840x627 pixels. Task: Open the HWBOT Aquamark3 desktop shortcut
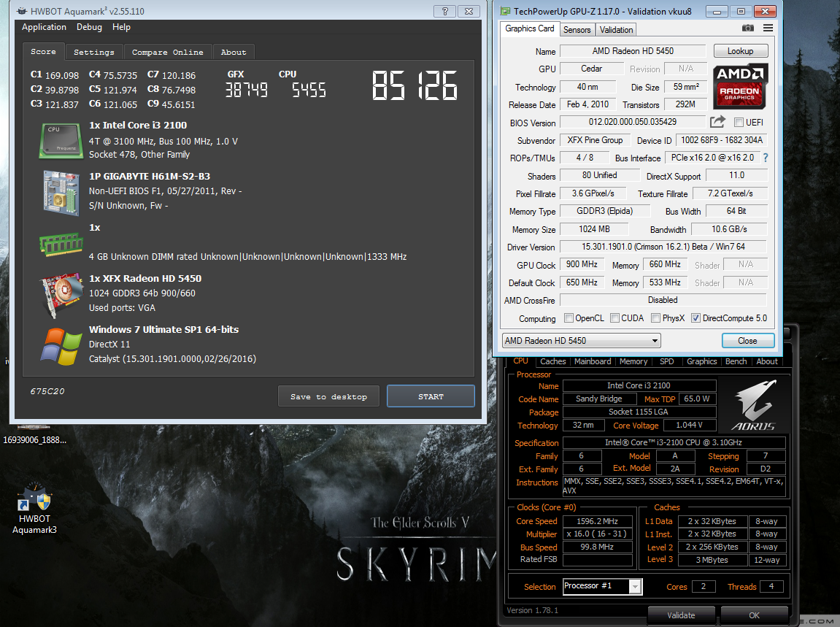[34, 509]
